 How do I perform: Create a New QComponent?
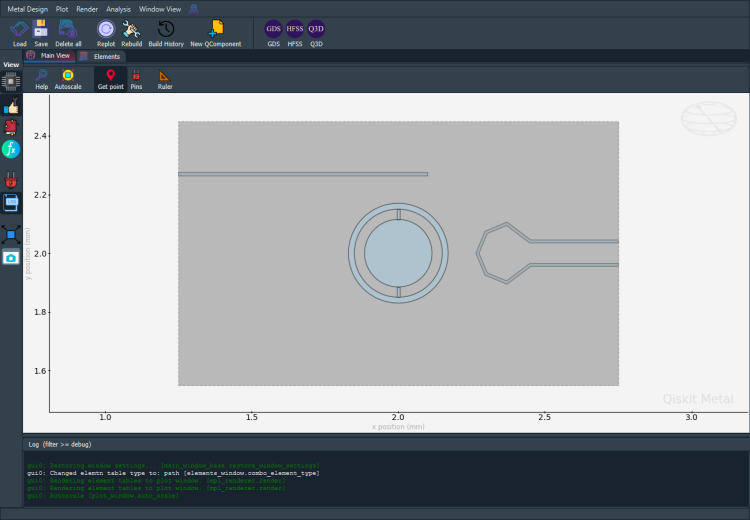pyautogui.click(x=216, y=33)
